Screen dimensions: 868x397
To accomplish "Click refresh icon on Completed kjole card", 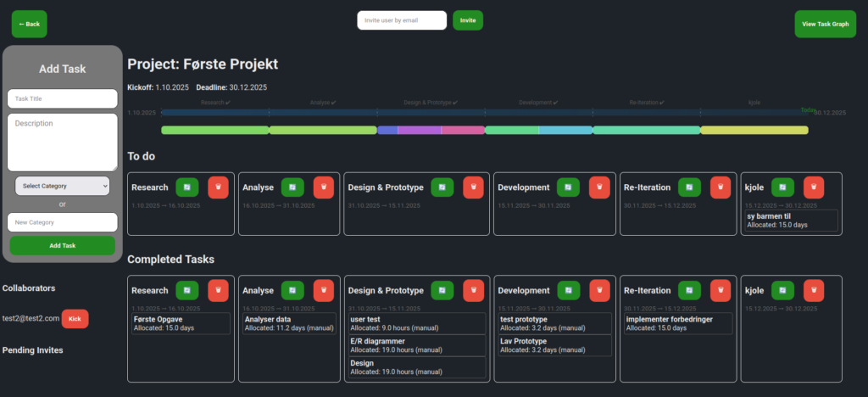I will [782, 291].
